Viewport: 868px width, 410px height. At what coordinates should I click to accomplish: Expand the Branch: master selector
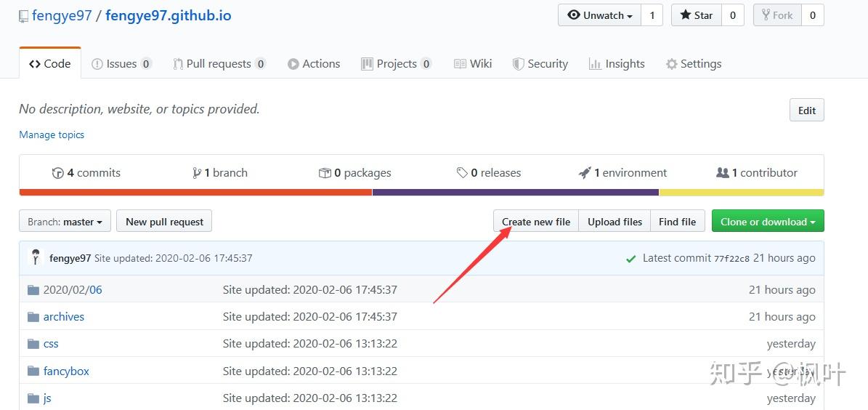click(65, 222)
